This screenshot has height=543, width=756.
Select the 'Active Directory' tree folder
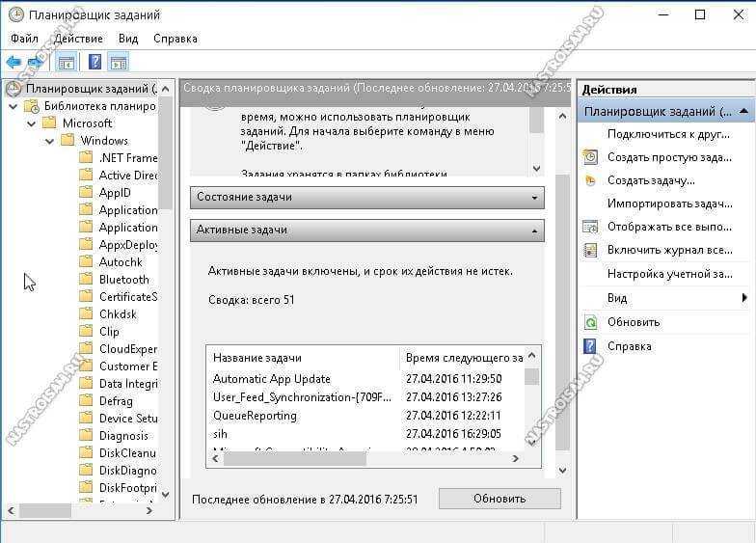coord(127,176)
